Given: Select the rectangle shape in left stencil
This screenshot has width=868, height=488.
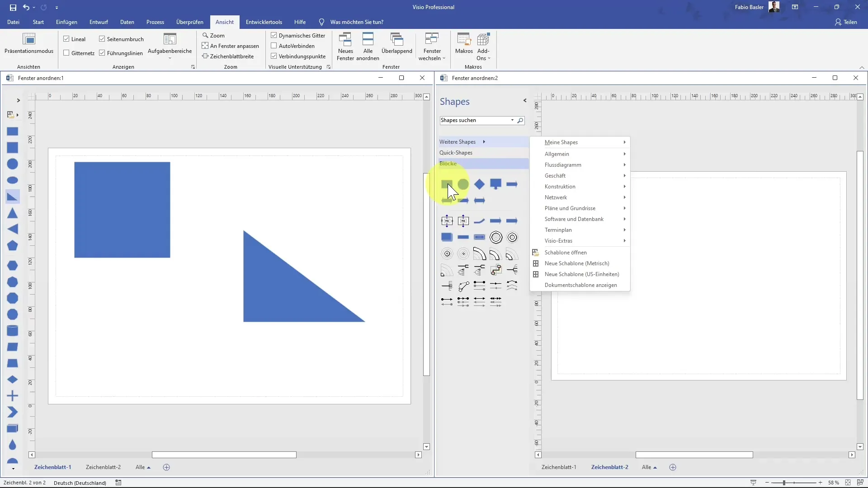Looking at the screenshot, I should click(x=13, y=131).
